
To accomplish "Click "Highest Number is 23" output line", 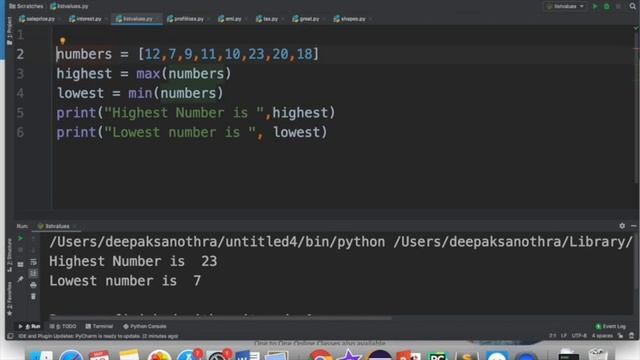I will 133,261.
